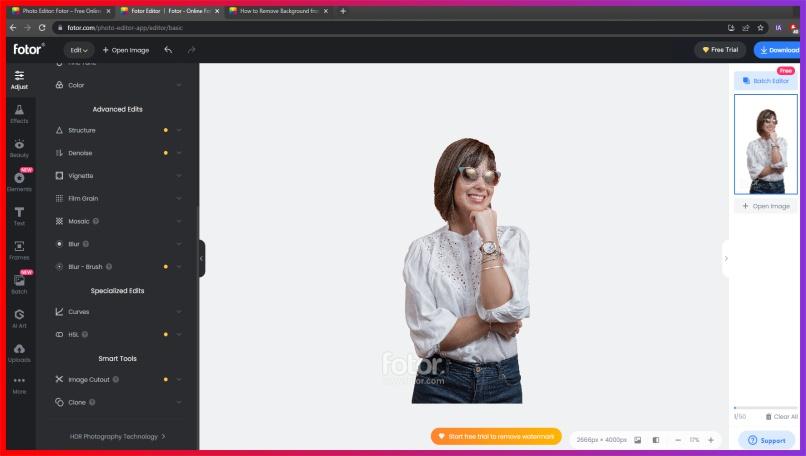Bookmark this page with the star
Image resolution: width=806 pixels, height=456 pixels.
click(760, 28)
